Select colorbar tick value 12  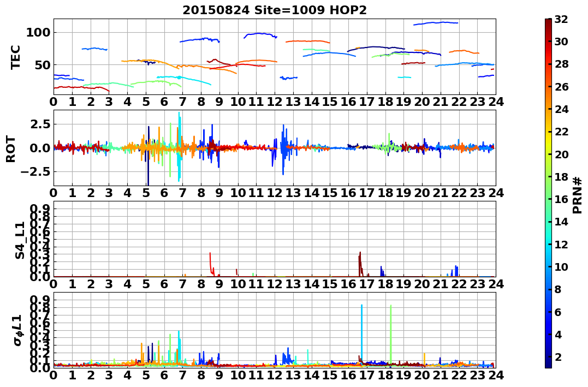[561, 244]
